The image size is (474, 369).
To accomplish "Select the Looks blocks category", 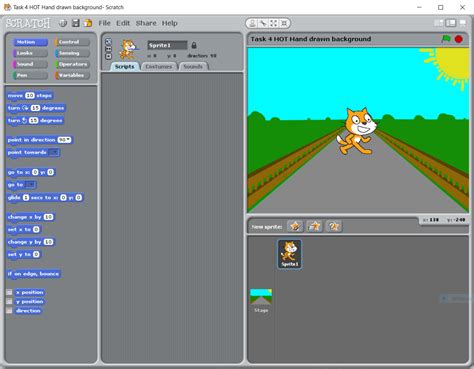I will pyautogui.click(x=30, y=53).
